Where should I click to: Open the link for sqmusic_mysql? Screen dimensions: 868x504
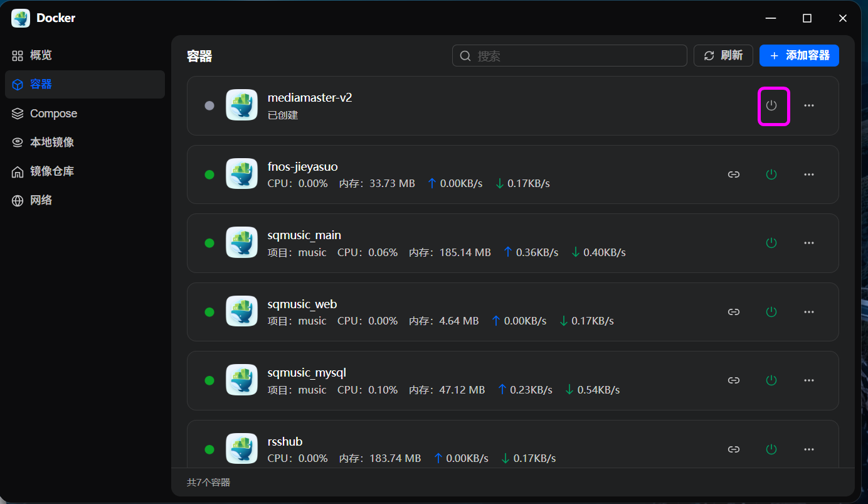[x=734, y=380]
